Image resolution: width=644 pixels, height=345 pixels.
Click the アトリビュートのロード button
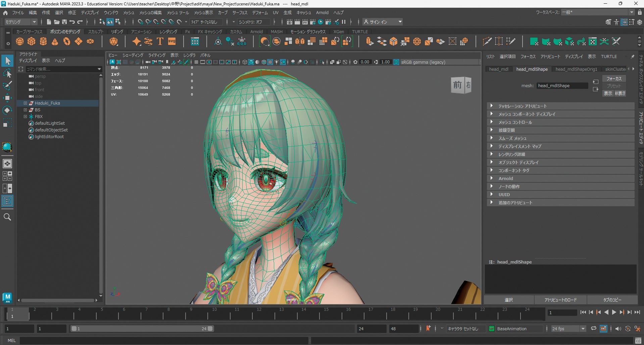(560, 300)
